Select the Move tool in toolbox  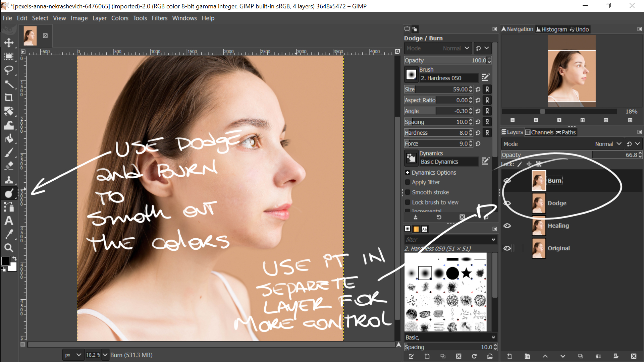point(9,43)
